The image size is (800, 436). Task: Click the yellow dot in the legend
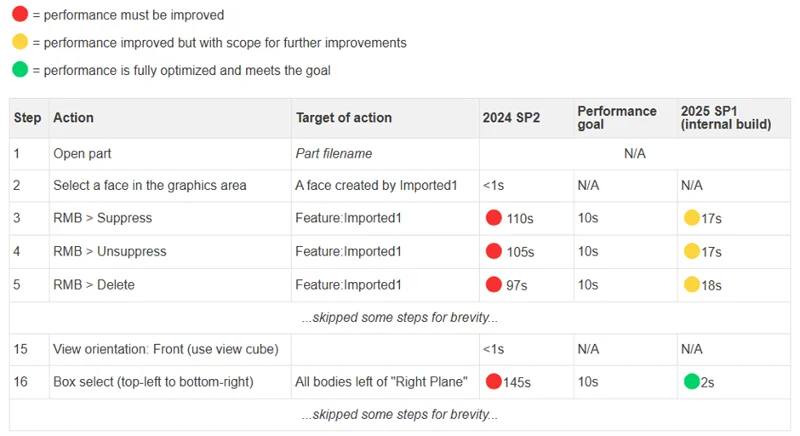(x=20, y=42)
